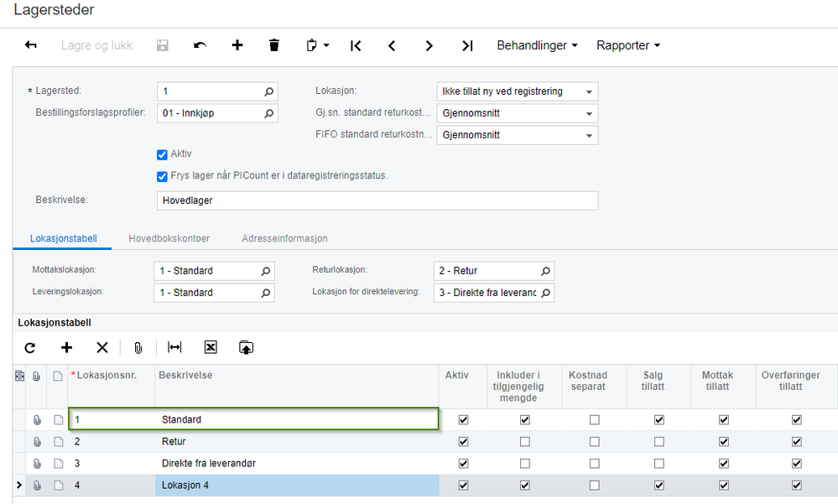The image size is (838, 504).
Task: Enable Salg tillatt for Retur row
Action: 659,441
